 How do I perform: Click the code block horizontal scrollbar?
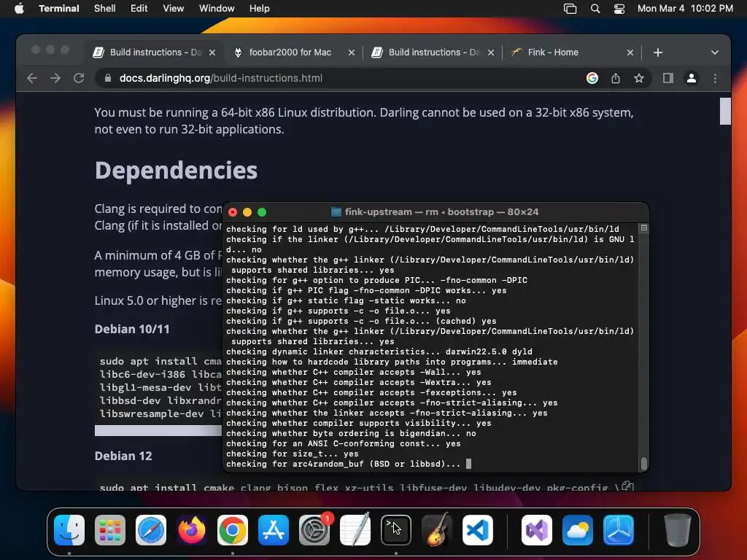click(158, 430)
